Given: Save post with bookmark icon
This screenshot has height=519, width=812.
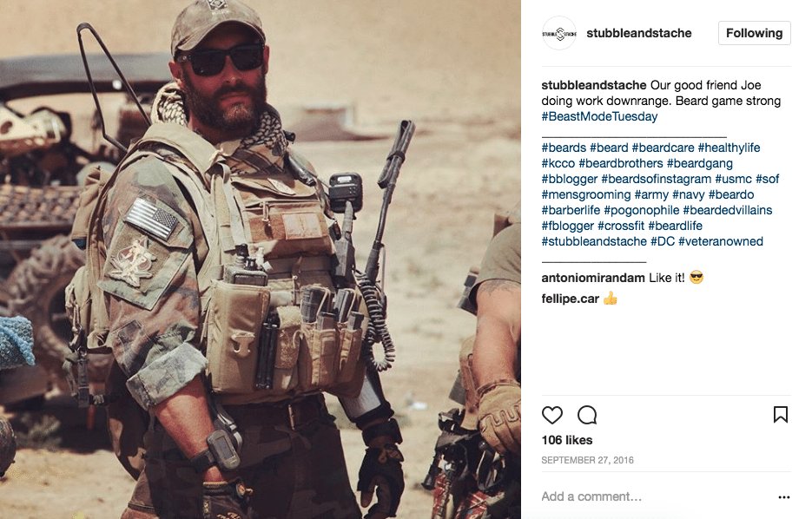Looking at the screenshot, I should tap(781, 415).
